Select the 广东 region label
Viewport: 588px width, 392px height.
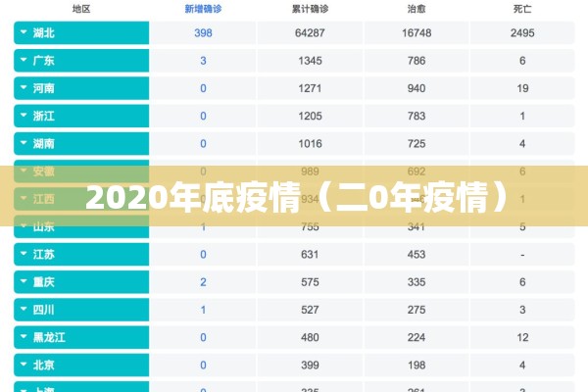[x=44, y=61]
